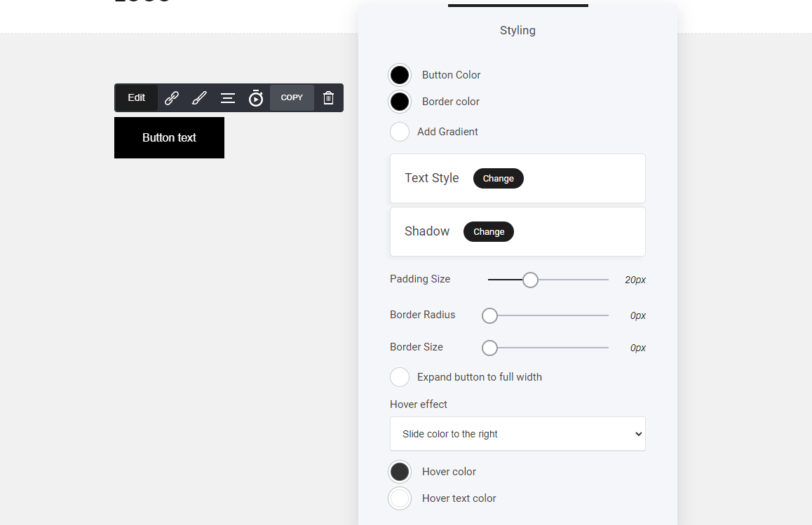Select the Hover text color swatch
The width and height of the screenshot is (812, 525).
pos(400,498)
